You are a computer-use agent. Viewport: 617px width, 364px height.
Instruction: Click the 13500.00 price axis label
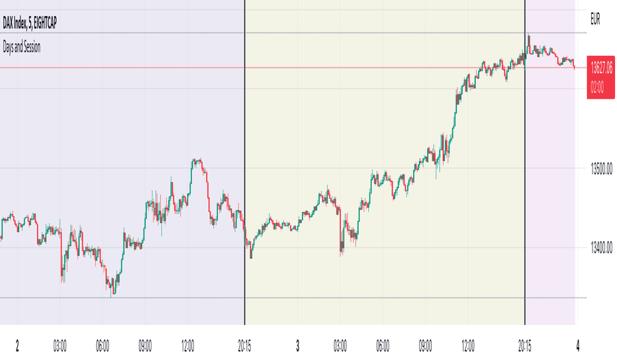(x=601, y=169)
